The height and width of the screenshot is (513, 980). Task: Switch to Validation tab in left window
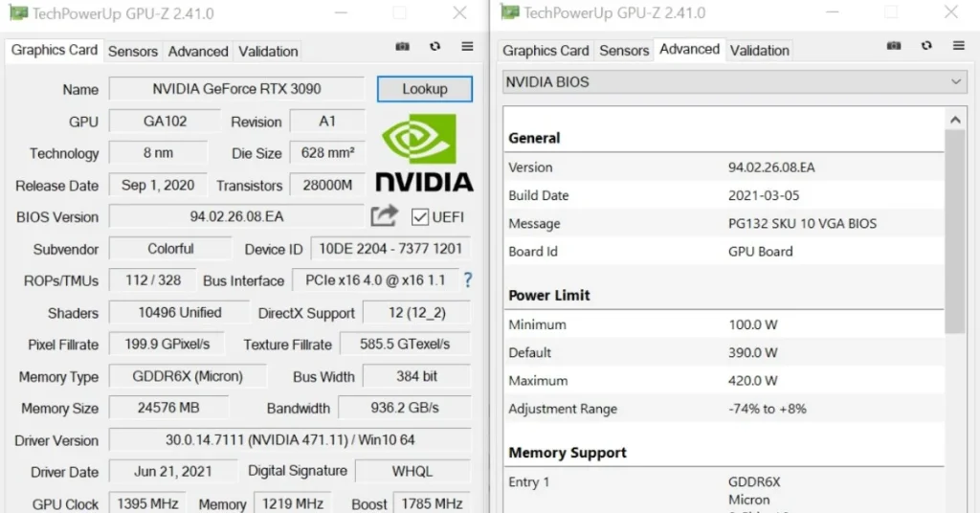point(268,52)
